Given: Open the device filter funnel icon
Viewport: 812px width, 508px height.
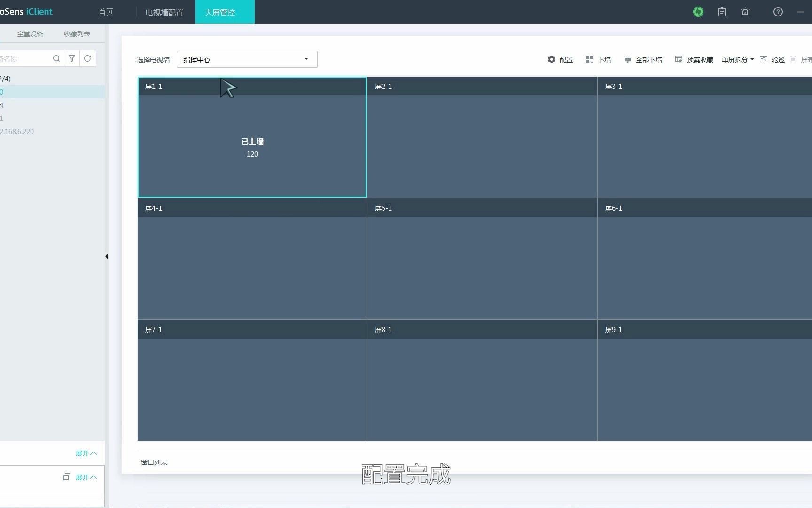Looking at the screenshot, I should [x=72, y=58].
